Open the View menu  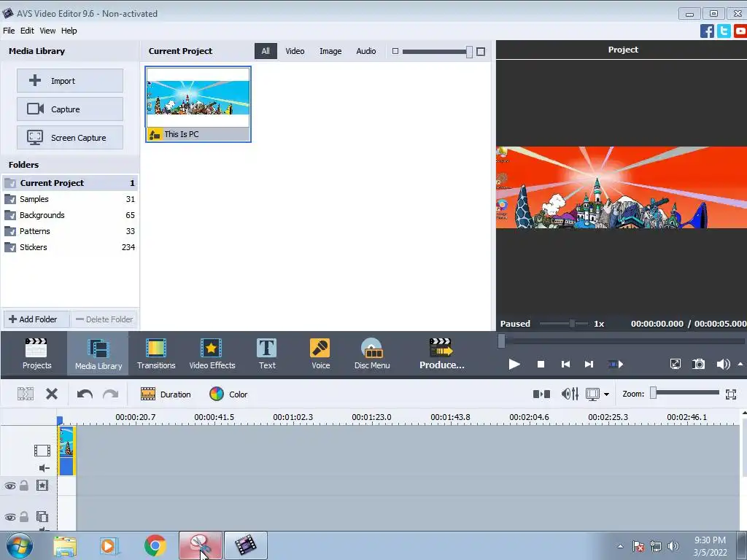[47, 31]
